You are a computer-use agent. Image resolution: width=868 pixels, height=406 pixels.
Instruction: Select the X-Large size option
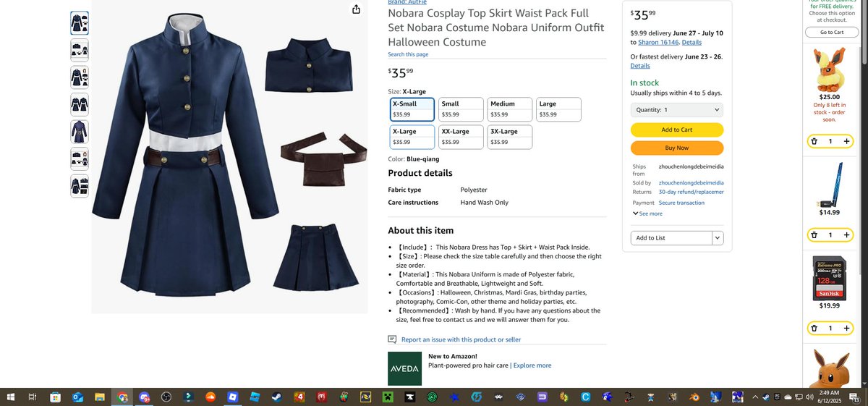pos(412,137)
